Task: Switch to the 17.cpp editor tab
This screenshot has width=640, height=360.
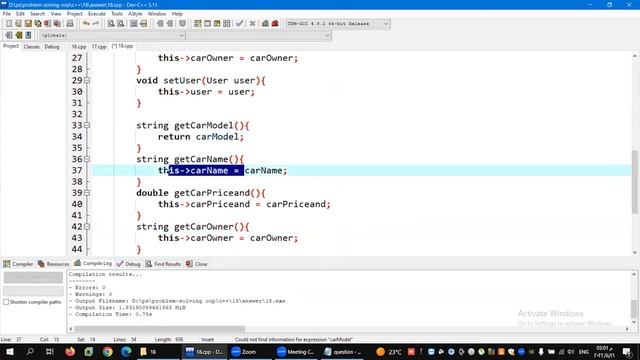Action: [99, 47]
